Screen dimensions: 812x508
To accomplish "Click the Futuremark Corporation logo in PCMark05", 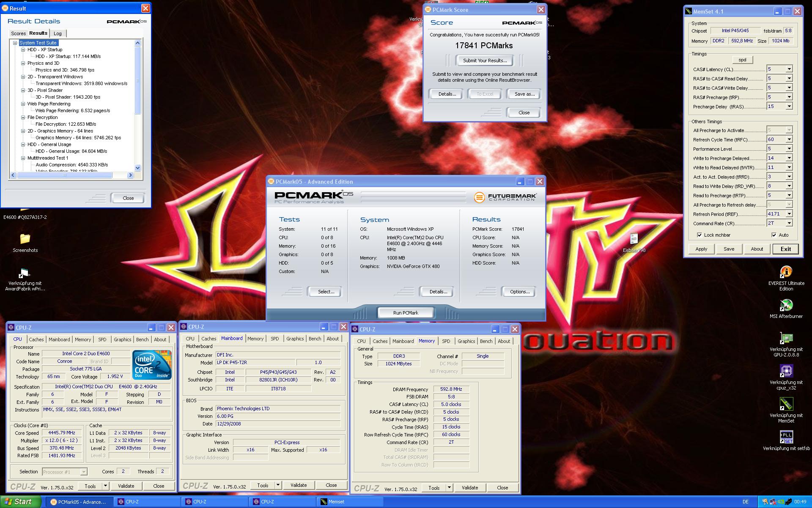I will (x=505, y=197).
